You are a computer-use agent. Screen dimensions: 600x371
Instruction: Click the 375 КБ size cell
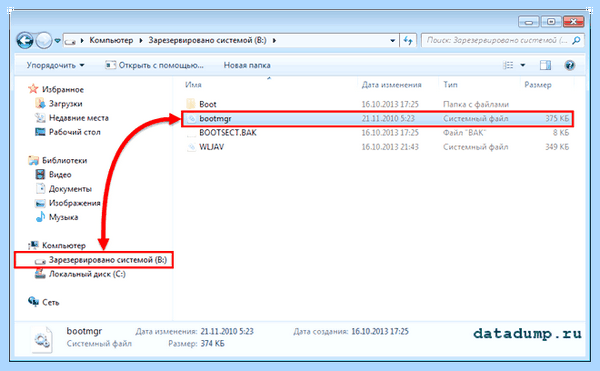[x=557, y=119]
